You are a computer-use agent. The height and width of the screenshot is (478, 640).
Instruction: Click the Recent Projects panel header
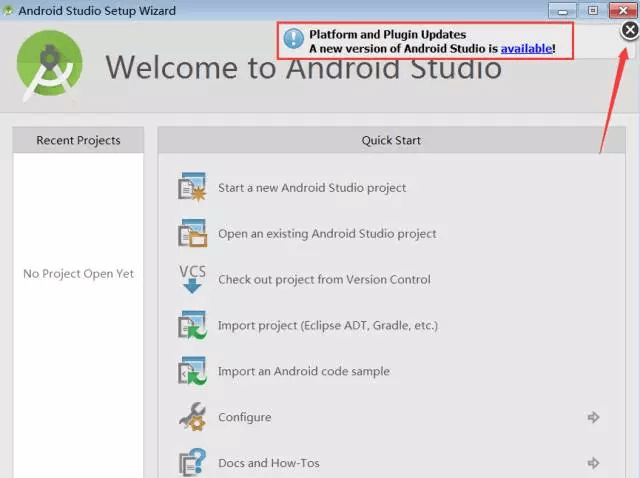point(78,140)
